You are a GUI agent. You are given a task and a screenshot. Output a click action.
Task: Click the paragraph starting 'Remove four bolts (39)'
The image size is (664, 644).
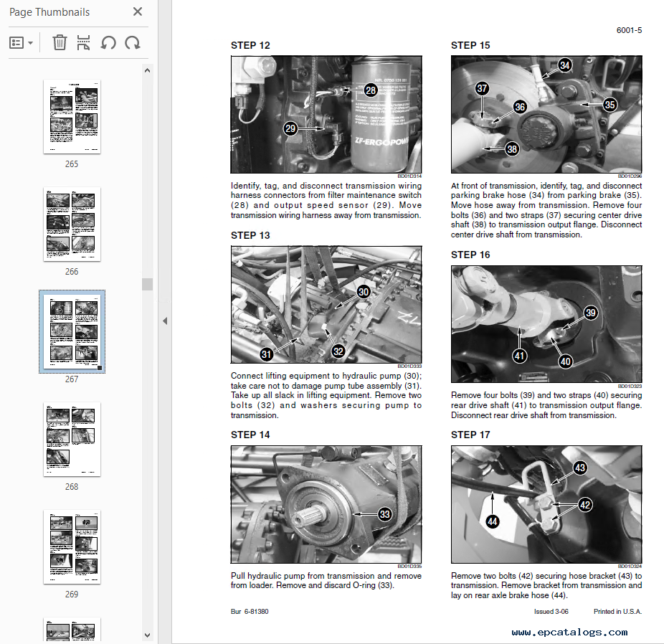(546, 405)
